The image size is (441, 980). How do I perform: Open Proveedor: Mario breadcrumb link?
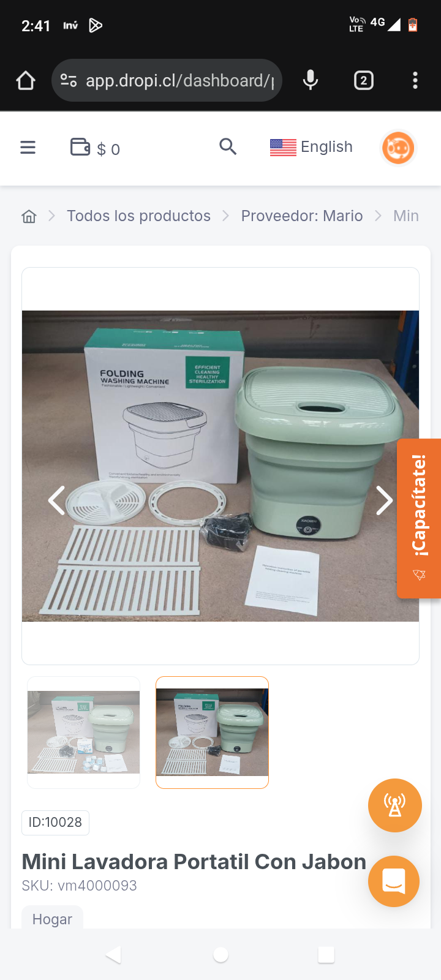pos(302,216)
